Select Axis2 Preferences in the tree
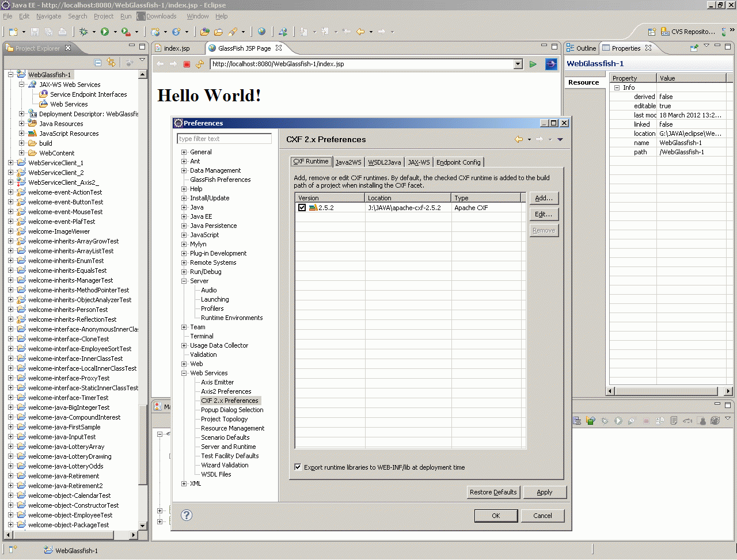 click(226, 391)
